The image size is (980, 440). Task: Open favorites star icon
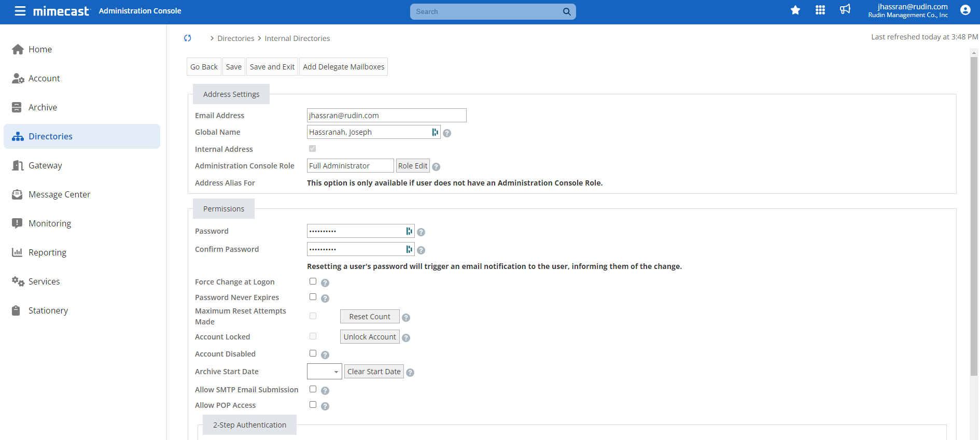pyautogui.click(x=795, y=10)
